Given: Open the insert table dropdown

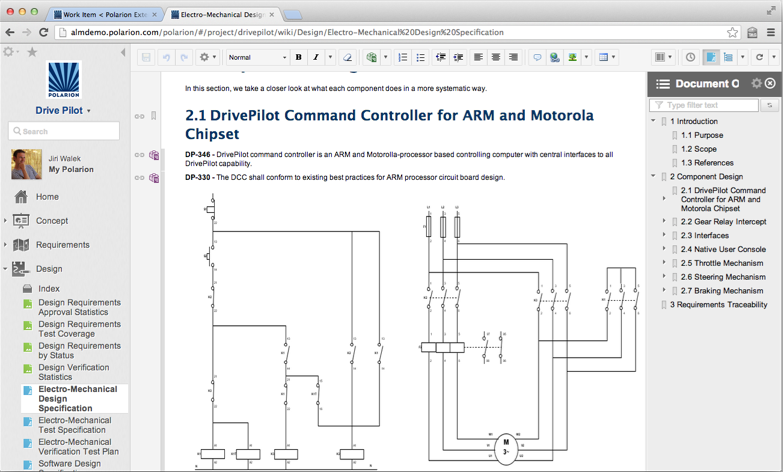Looking at the screenshot, I should [x=607, y=57].
